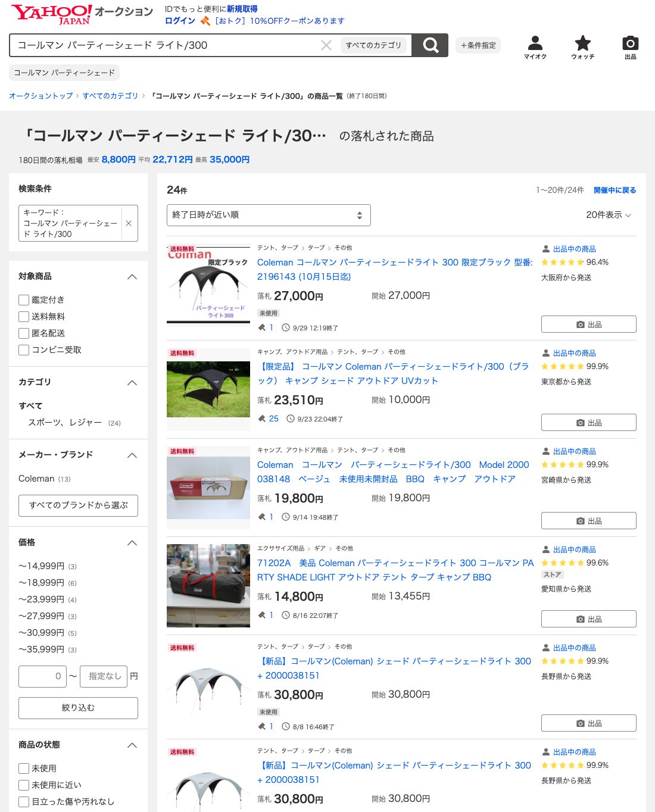
Task: Click the ＋条件指定 button
Action: tap(478, 45)
